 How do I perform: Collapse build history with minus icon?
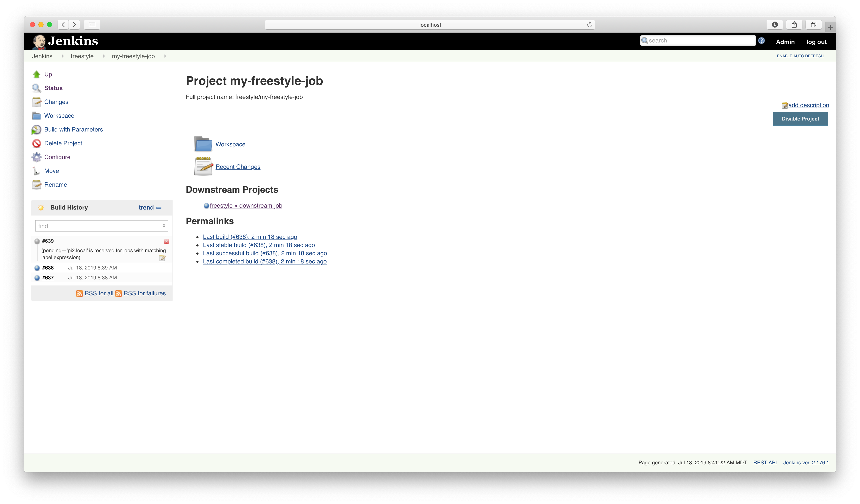159,208
